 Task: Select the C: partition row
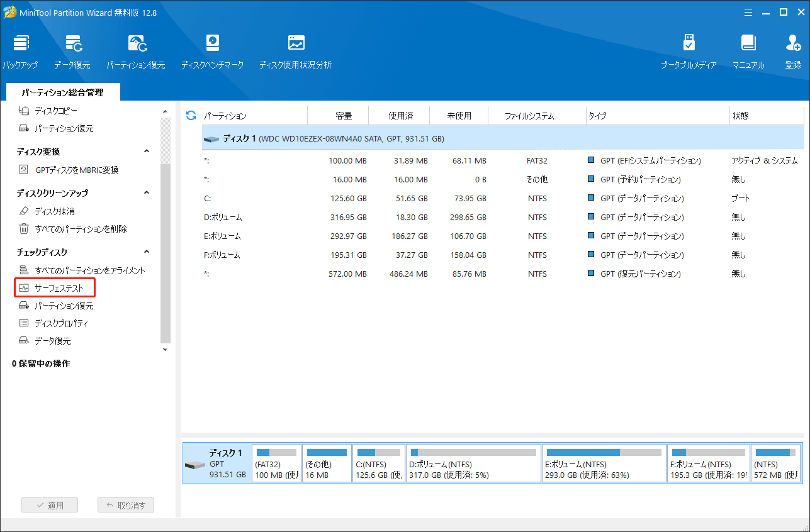(503, 199)
